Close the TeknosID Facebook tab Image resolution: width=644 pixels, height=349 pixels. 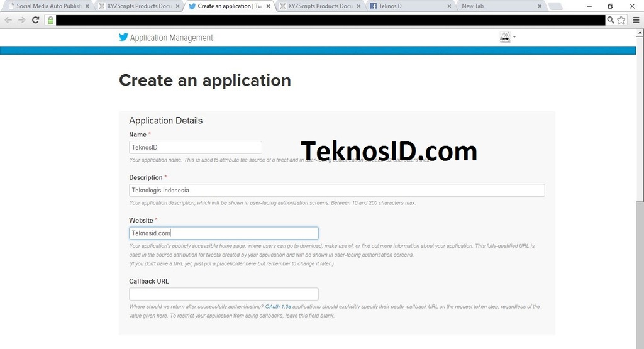449,6
